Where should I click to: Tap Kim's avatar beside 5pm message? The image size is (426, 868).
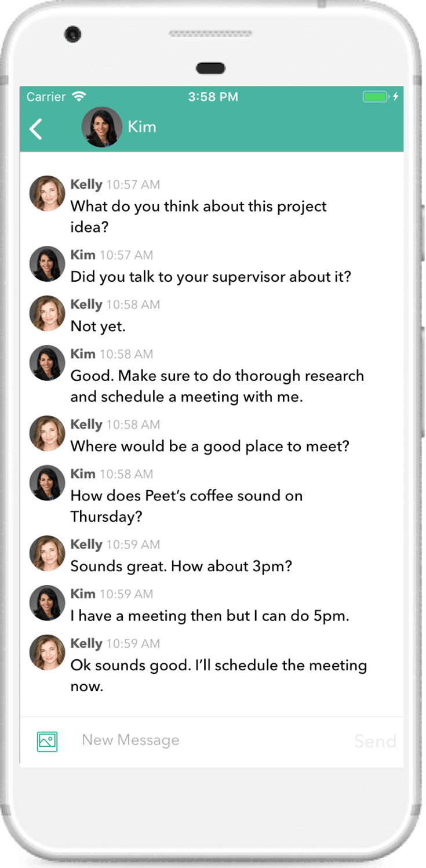coord(47,603)
